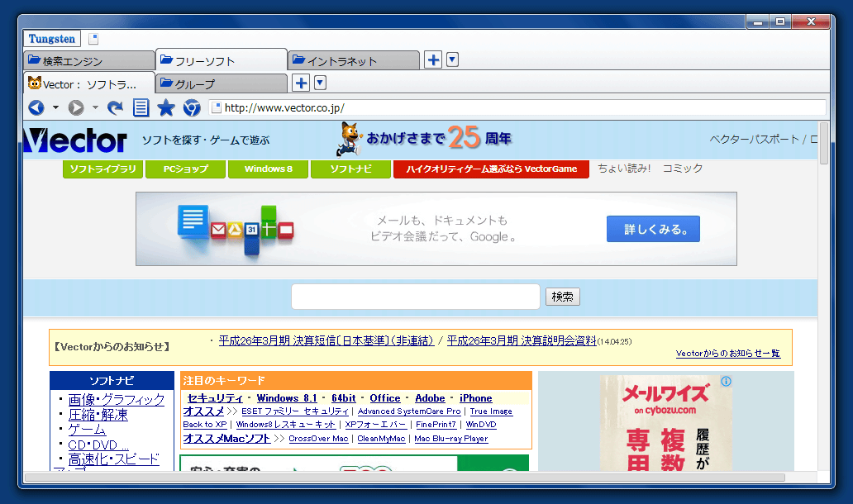This screenshot has height=504, width=853.
Task: Select the Vector: ソフトラ... tab
Action: [x=89, y=83]
